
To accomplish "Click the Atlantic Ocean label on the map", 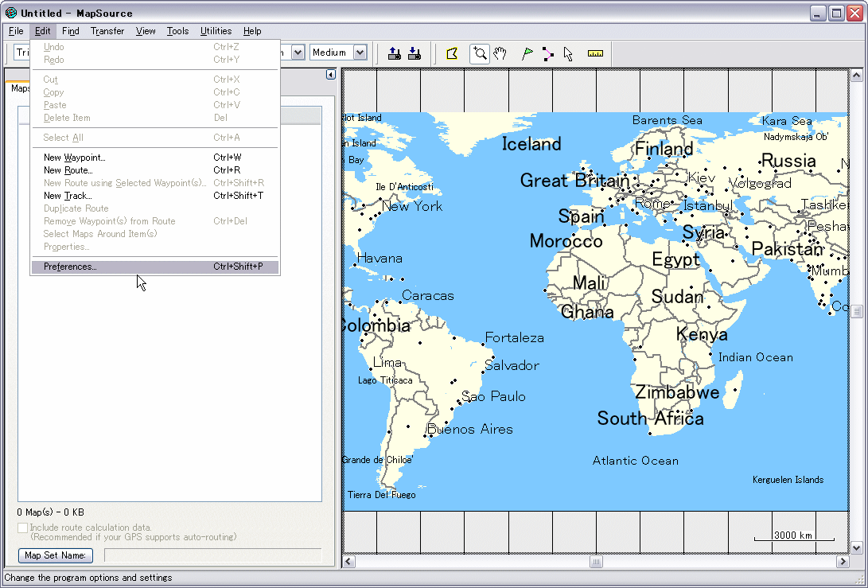I will point(636,461).
